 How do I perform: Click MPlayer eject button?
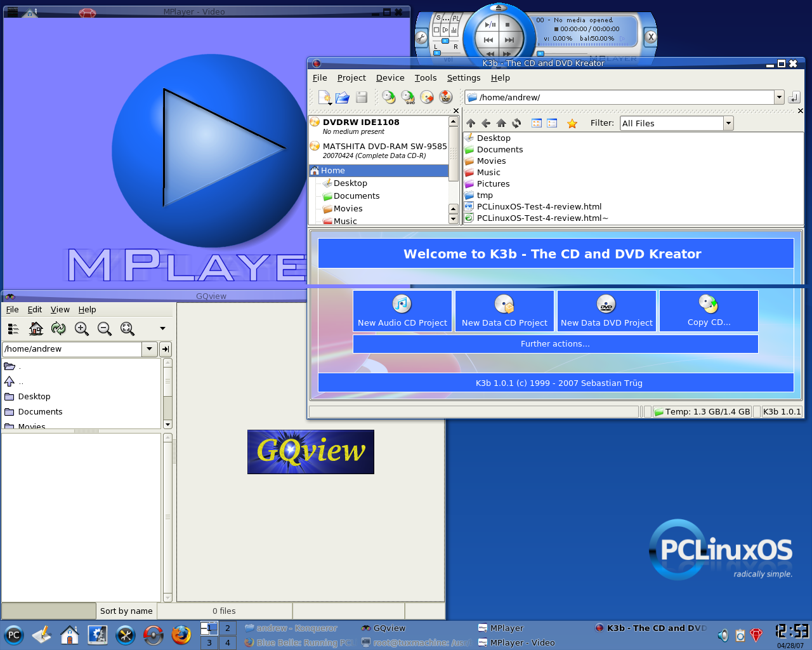tap(499, 8)
